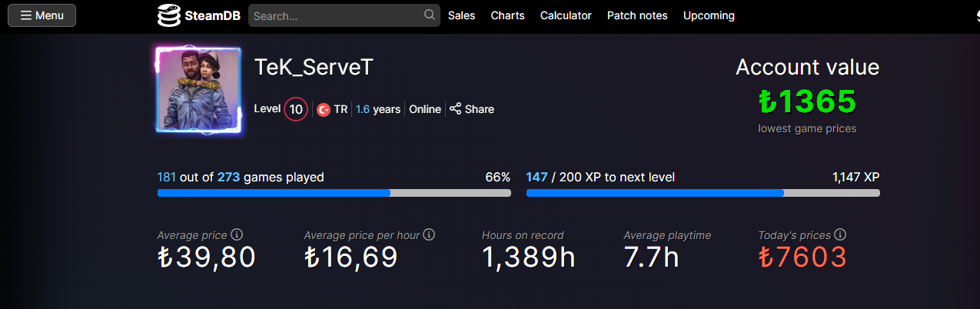The width and height of the screenshot is (980, 309).
Task: Click info icon beside Average price
Action: tap(237, 234)
